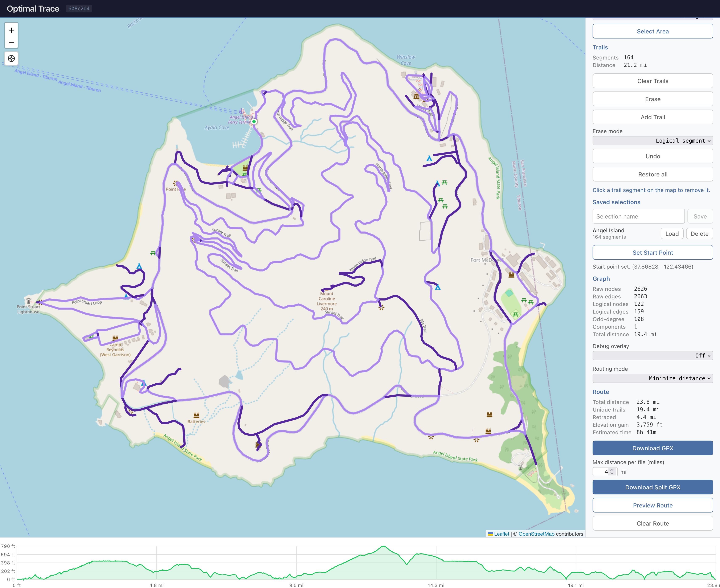Viewport: 720px width, 588px height.
Task: Zoom out of the map
Action: tap(12, 43)
